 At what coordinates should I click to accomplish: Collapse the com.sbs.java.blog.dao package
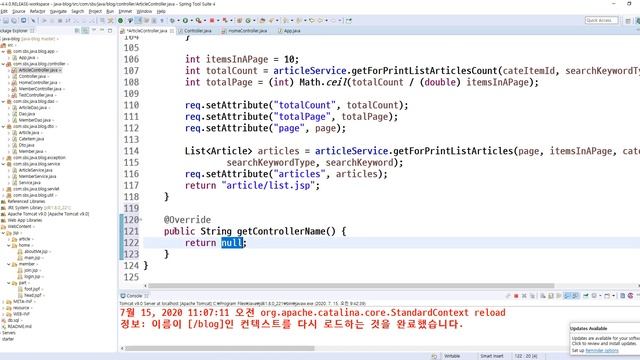click(4, 101)
